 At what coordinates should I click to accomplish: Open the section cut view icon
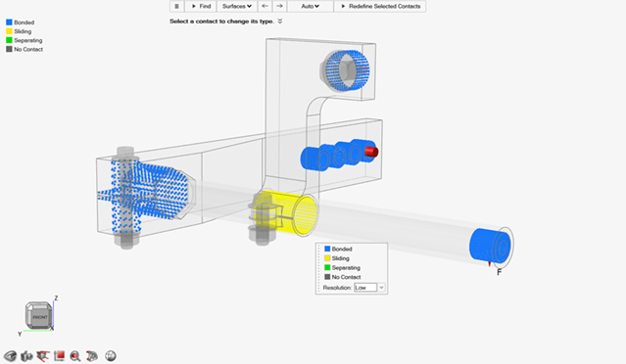[43, 355]
